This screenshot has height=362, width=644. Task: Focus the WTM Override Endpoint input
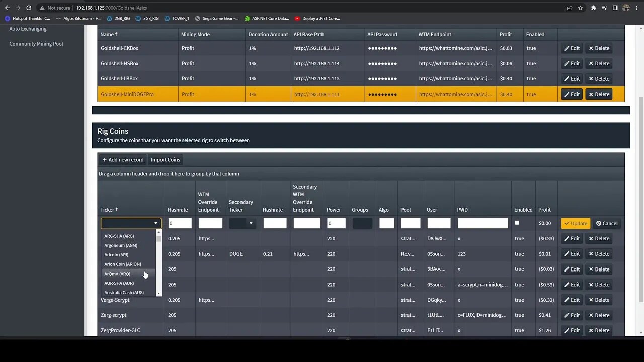tap(210, 223)
